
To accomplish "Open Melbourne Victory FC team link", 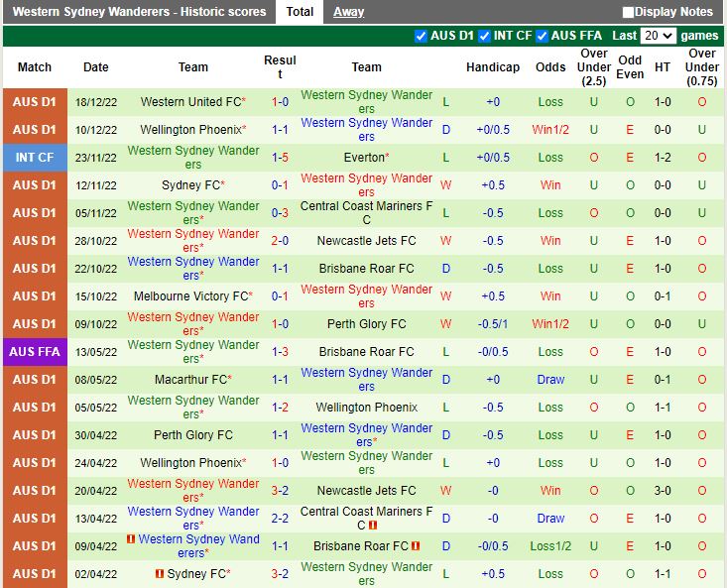I will 190,296.
